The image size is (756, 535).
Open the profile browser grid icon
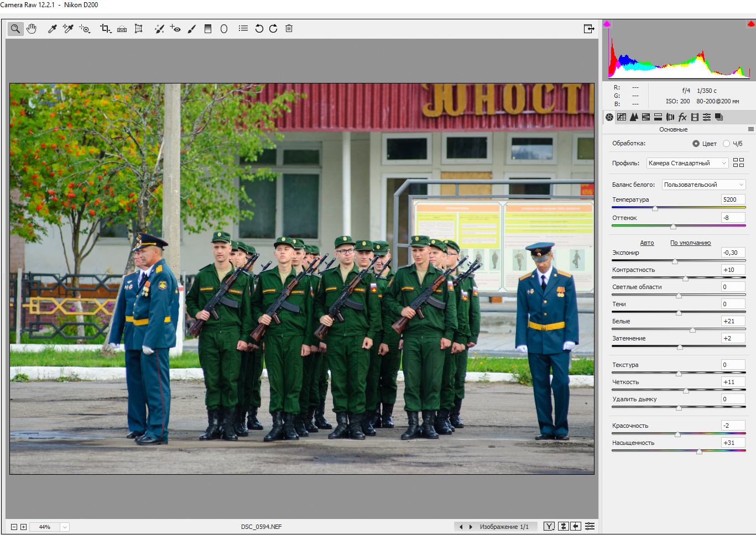pyautogui.click(x=738, y=162)
